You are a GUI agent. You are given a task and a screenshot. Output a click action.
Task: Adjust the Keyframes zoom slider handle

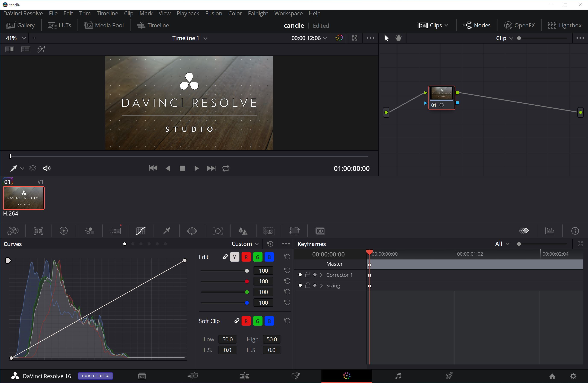(519, 244)
